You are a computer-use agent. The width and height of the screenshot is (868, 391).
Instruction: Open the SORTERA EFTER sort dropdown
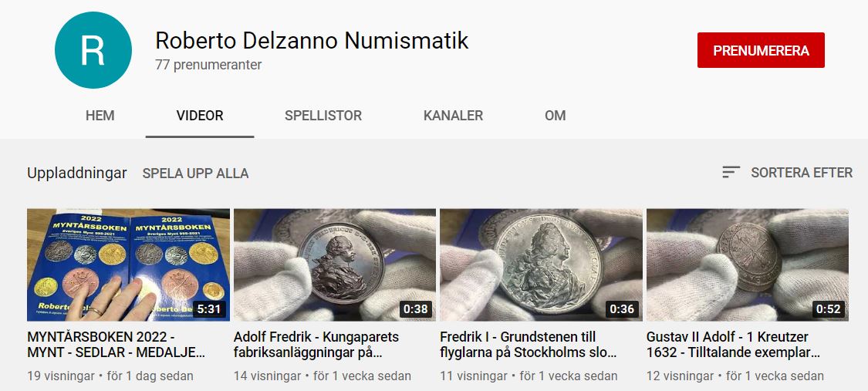tap(788, 173)
